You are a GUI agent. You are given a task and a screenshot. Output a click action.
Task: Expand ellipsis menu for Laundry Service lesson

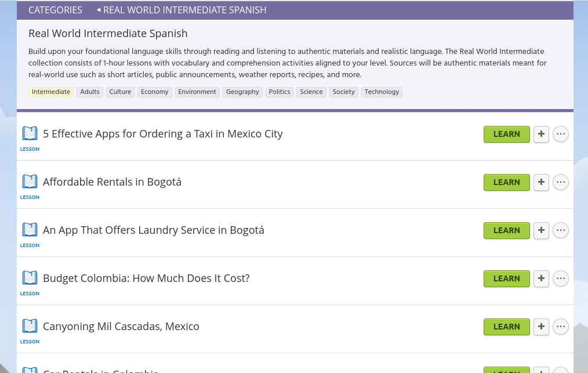click(x=560, y=230)
